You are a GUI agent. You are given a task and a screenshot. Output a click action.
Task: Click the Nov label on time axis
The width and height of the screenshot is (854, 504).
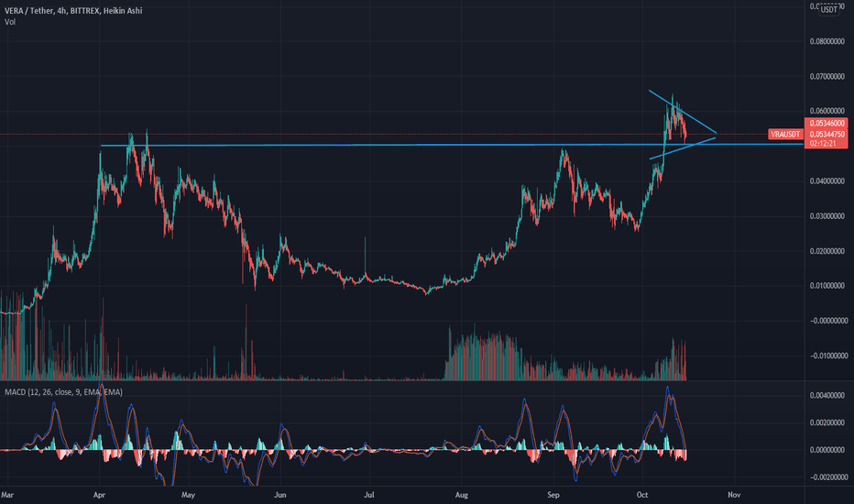point(734,495)
